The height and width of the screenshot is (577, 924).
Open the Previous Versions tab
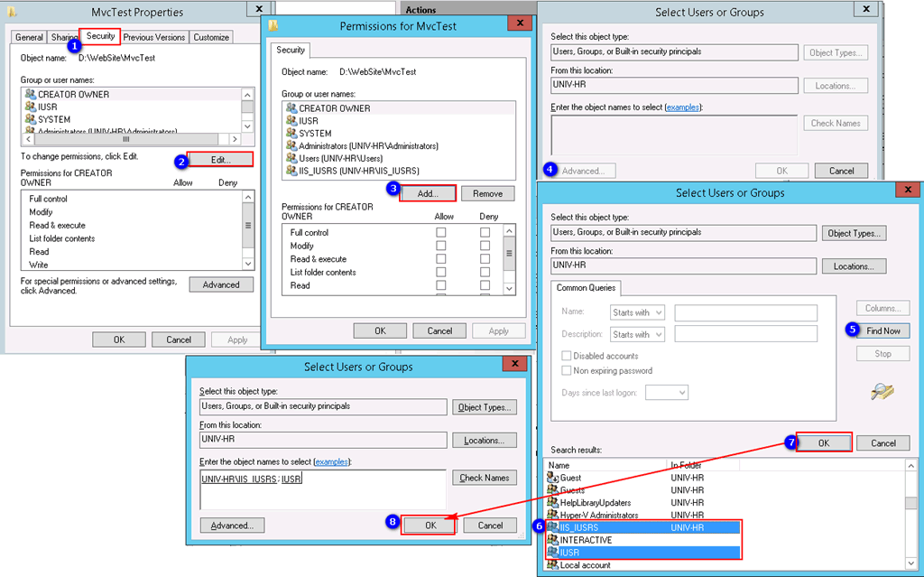click(153, 37)
